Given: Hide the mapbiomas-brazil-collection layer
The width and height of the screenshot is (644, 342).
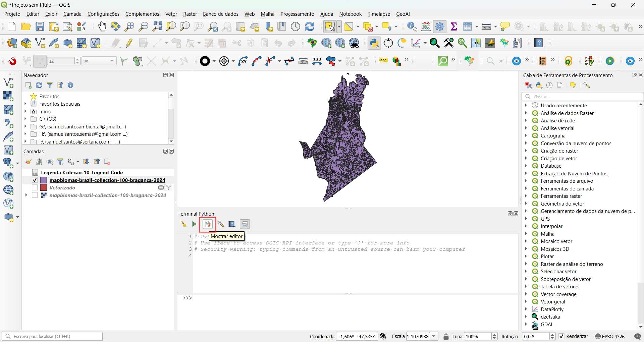Looking at the screenshot, I should tap(35, 180).
